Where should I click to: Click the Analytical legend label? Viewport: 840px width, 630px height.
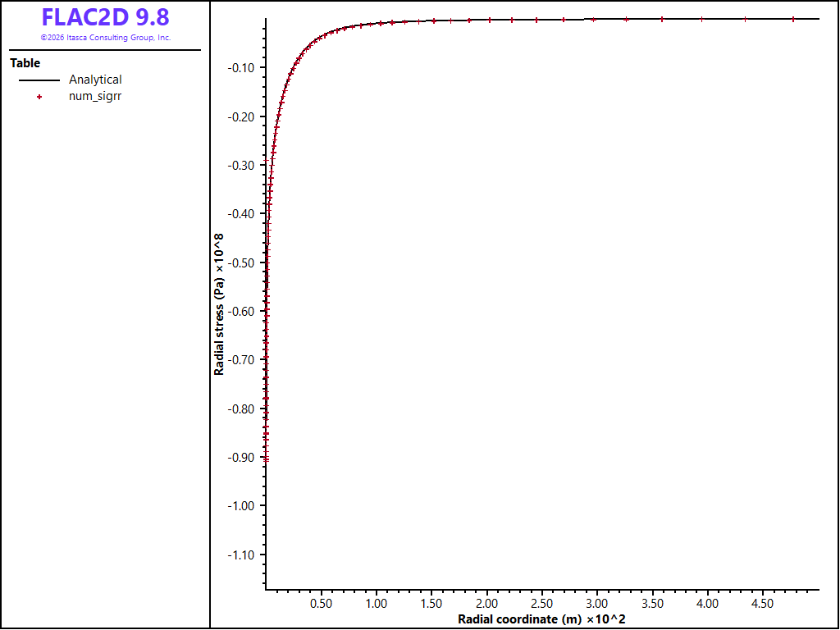pyautogui.click(x=95, y=80)
